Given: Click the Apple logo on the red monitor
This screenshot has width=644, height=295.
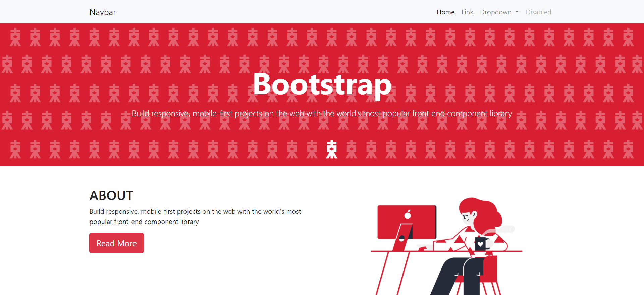Looking at the screenshot, I should point(408,215).
